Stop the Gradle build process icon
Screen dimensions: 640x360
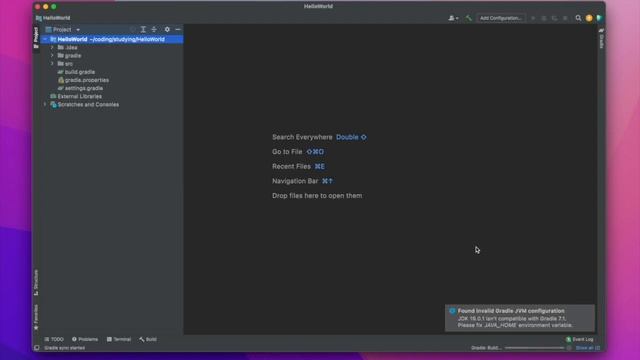click(569, 348)
